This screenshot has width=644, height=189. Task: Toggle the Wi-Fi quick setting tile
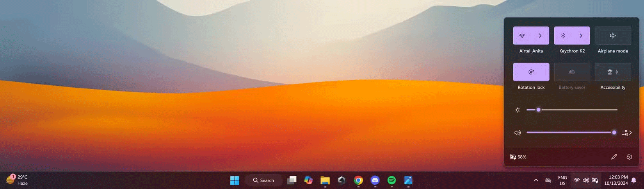tap(522, 36)
